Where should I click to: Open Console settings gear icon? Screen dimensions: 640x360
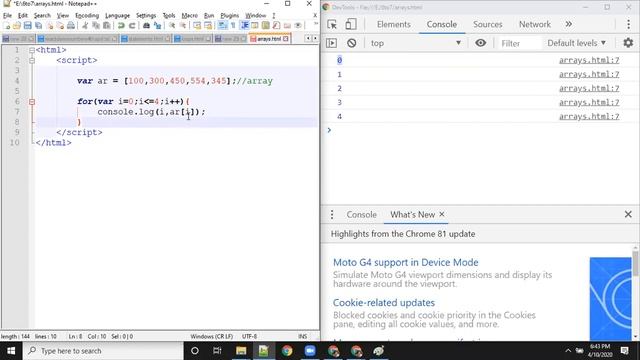click(628, 43)
